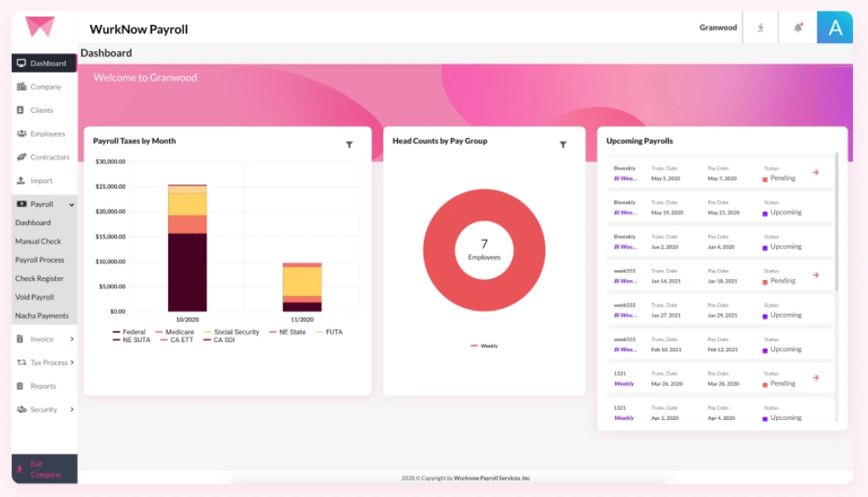Image resolution: width=868 pixels, height=497 pixels.
Task: Click the Security users icon
Action: click(22, 410)
